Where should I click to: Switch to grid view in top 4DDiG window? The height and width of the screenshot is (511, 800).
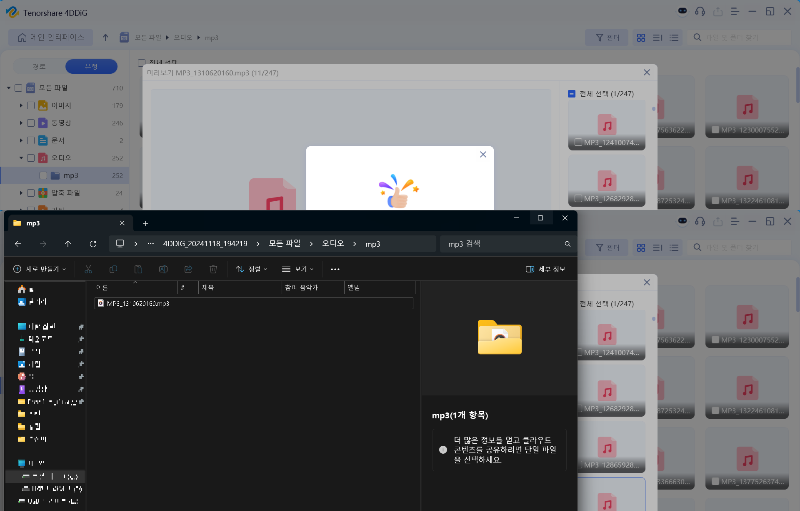tap(641, 38)
